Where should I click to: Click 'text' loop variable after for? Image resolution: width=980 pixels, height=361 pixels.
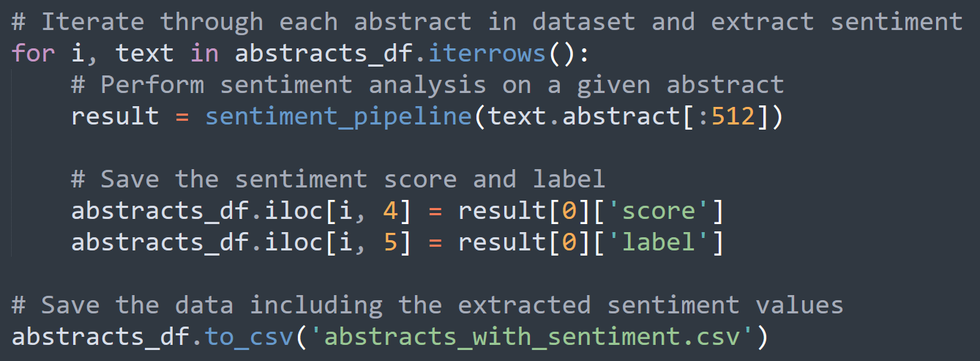145,53
